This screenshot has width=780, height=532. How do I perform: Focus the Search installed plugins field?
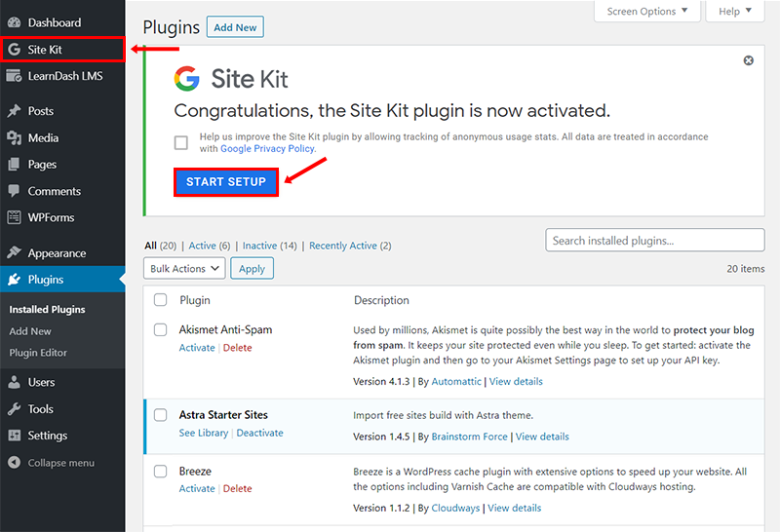tap(654, 241)
